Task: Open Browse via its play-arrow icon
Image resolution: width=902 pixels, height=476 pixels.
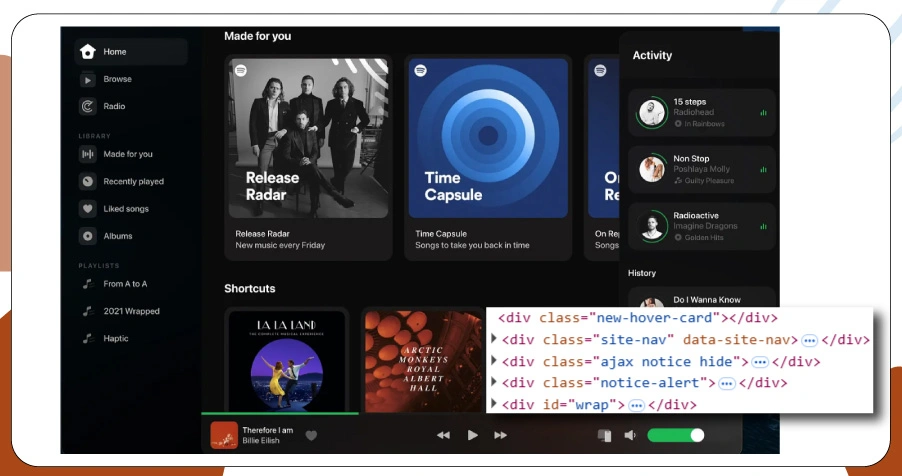Action: pyautogui.click(x=88, y=79)
